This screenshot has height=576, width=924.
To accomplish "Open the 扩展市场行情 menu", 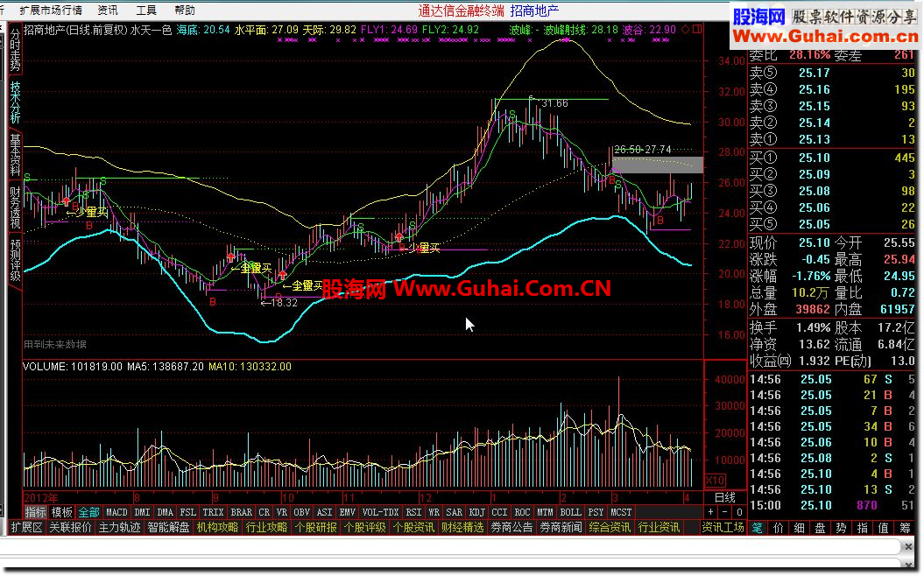I will click(51, 10).
